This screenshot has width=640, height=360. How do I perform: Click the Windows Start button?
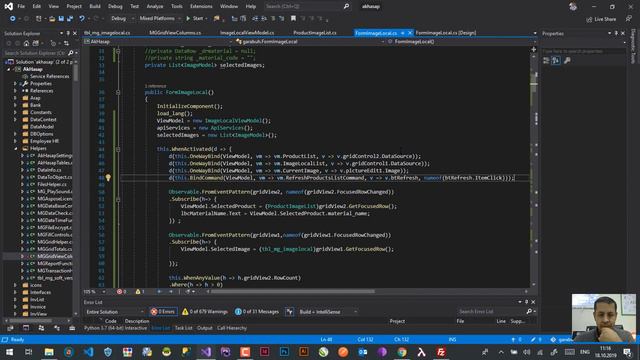[x=9, y=352]
